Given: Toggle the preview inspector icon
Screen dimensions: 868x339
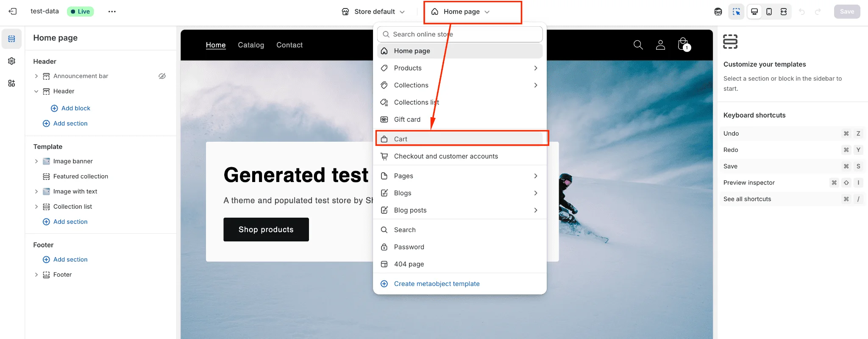Looking at the screenshot, I should coord(736,11).
